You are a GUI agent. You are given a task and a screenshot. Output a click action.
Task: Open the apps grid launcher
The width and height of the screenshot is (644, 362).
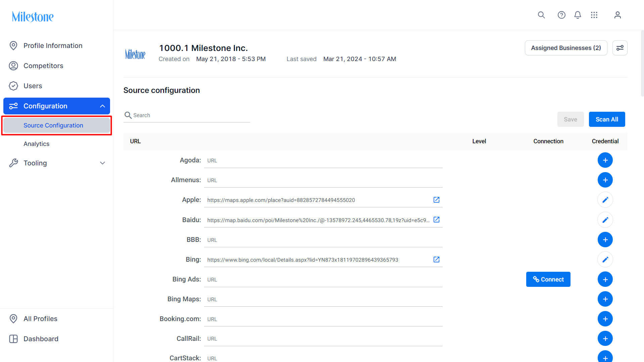tap(594, 15)
